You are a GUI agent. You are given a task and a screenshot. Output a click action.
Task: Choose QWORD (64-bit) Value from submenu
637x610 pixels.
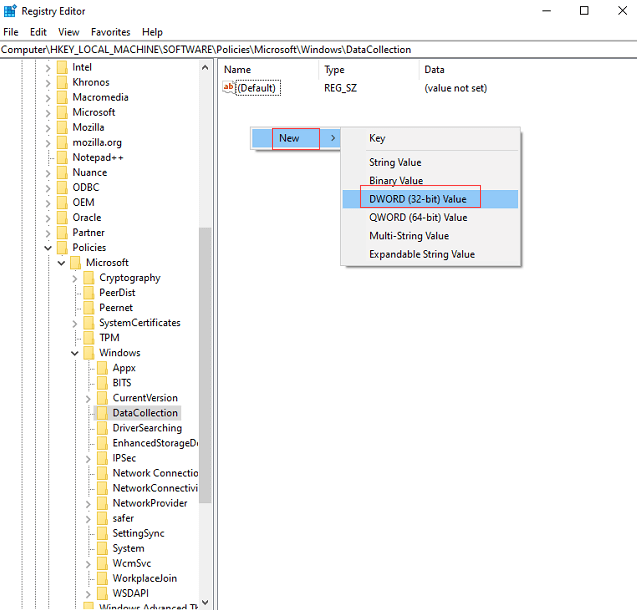430,218
